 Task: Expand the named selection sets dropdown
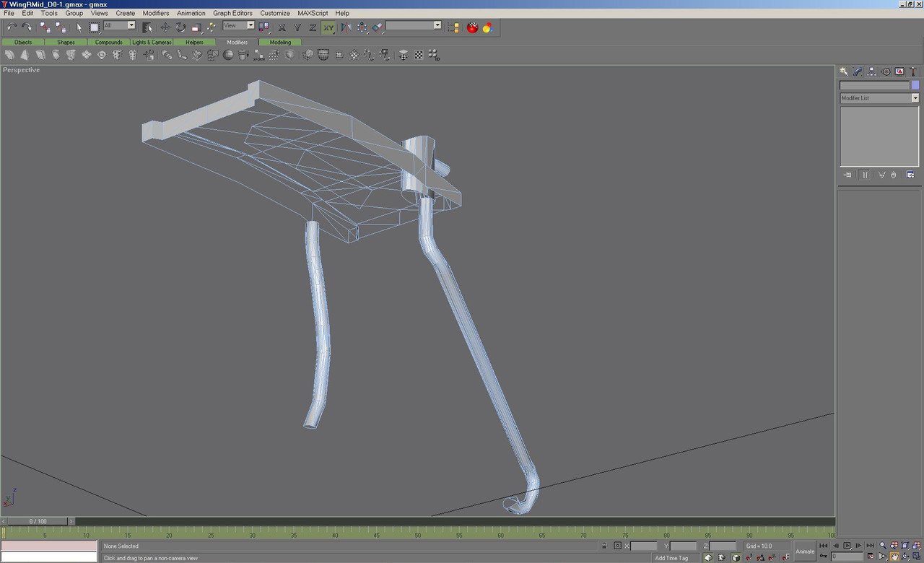[437, 25]
